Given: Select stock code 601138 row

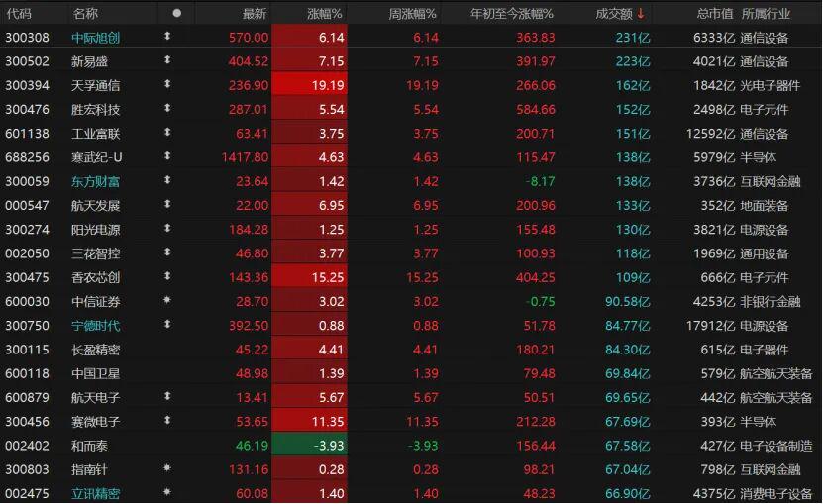Looking at the screenshot, I should click(25, 134).
